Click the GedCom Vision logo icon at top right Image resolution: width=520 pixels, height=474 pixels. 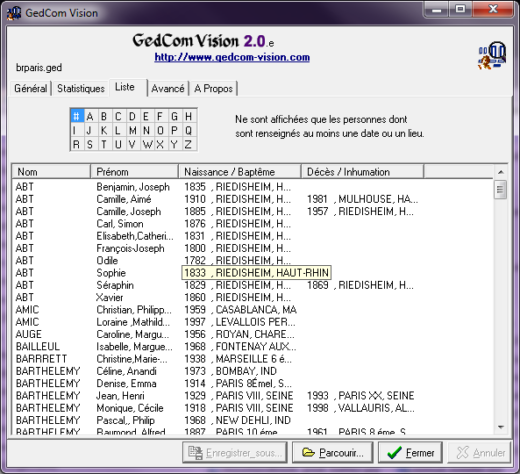click(492, 55)
